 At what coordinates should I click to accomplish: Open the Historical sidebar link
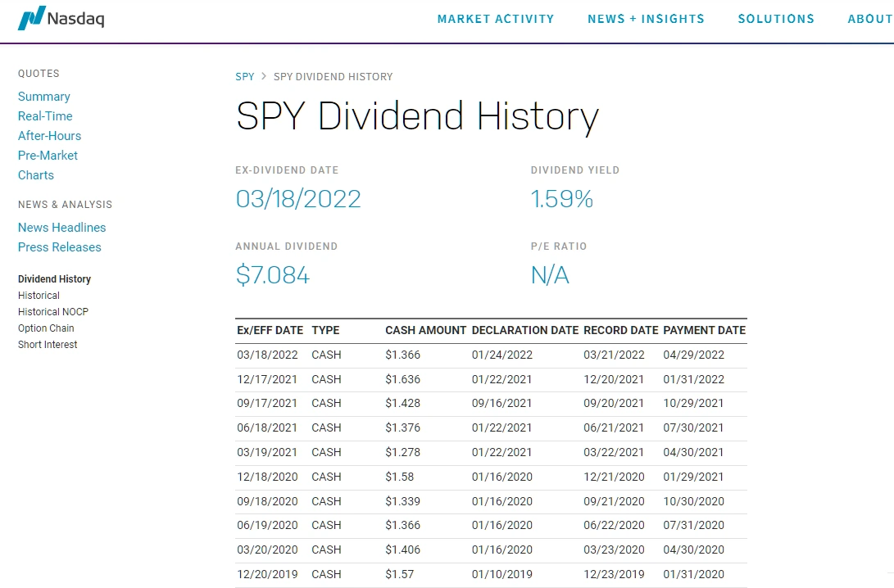(x=39, y=295)
